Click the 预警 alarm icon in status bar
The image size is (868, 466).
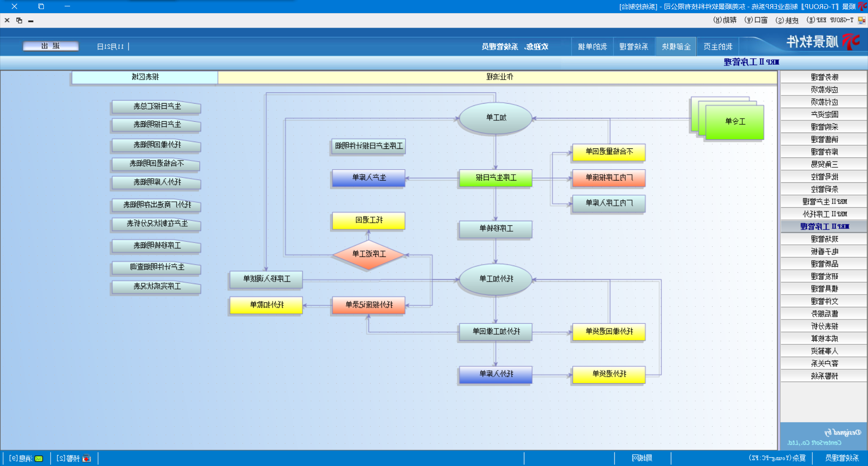(x=87, y=458)
